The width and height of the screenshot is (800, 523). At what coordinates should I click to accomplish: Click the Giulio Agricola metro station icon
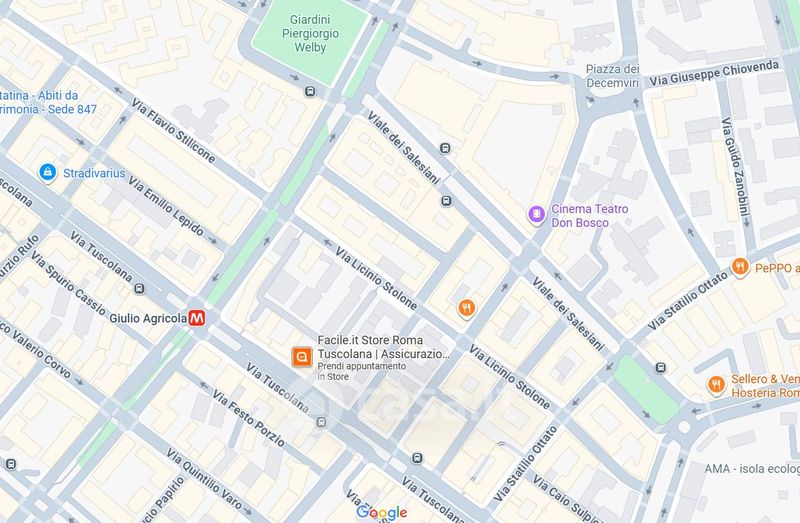pos(197,318)
